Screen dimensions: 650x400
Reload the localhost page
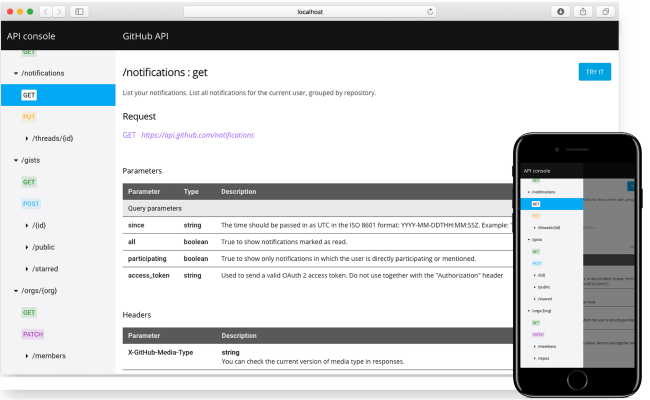click(x=430, y=12)
